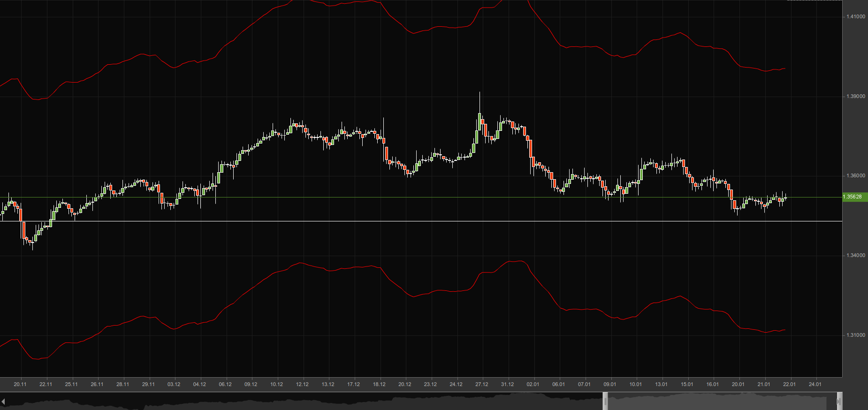Click the 02.01 date on the time axis
This screenshot has width=868, height=410.
pyautogui.click(x=533, y=384)
